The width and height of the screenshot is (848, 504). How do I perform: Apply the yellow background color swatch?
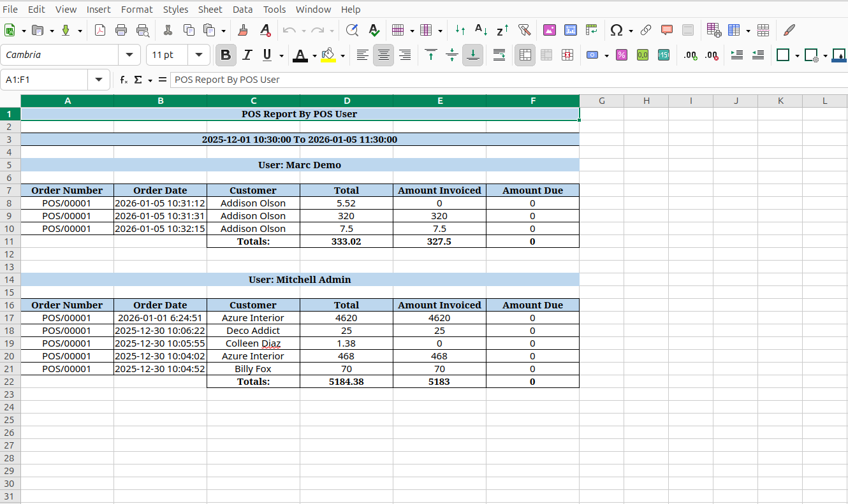tap(328, 55)
